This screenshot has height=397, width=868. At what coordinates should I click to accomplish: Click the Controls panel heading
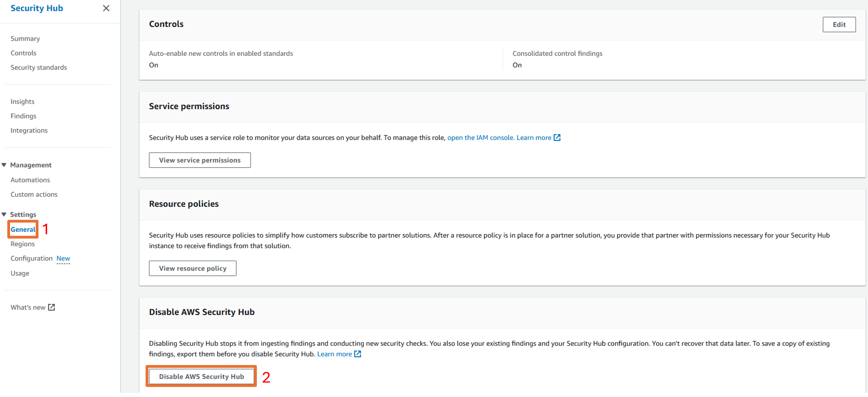pos(166,24)
